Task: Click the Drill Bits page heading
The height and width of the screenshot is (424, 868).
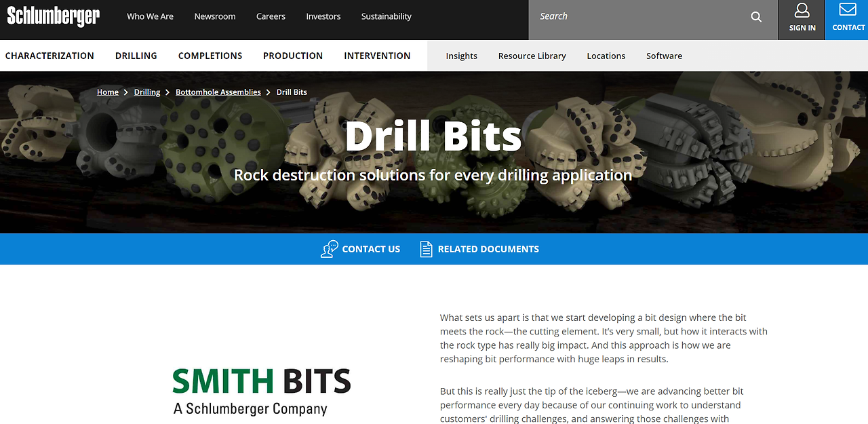Action: pyautogui.click(x=433, y=136)
